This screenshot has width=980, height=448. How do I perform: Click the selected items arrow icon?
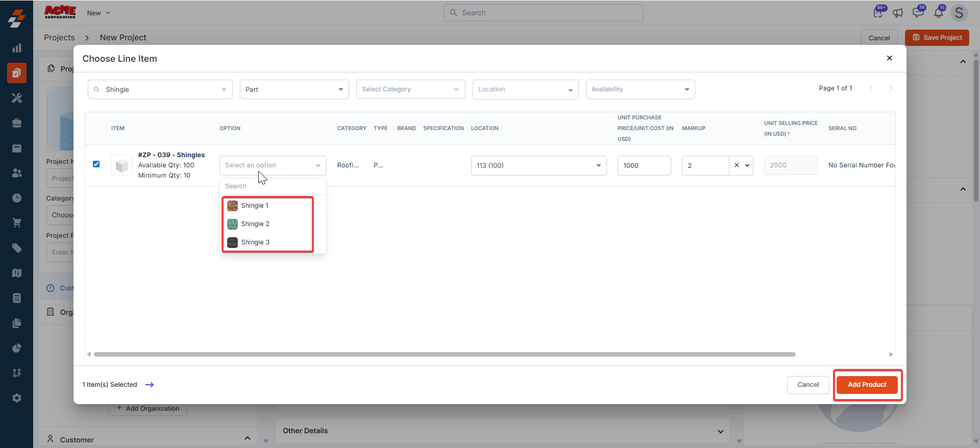150,385
